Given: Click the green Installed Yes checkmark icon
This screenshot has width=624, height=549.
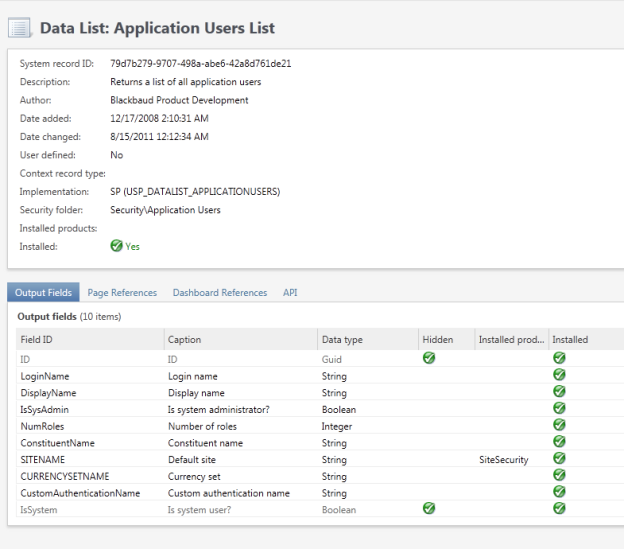Looking at the screenshot, I should pos(116,246).
